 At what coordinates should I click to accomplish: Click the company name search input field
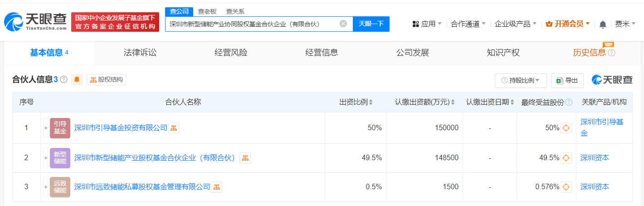pyautogui.click(x=252, y=24)
